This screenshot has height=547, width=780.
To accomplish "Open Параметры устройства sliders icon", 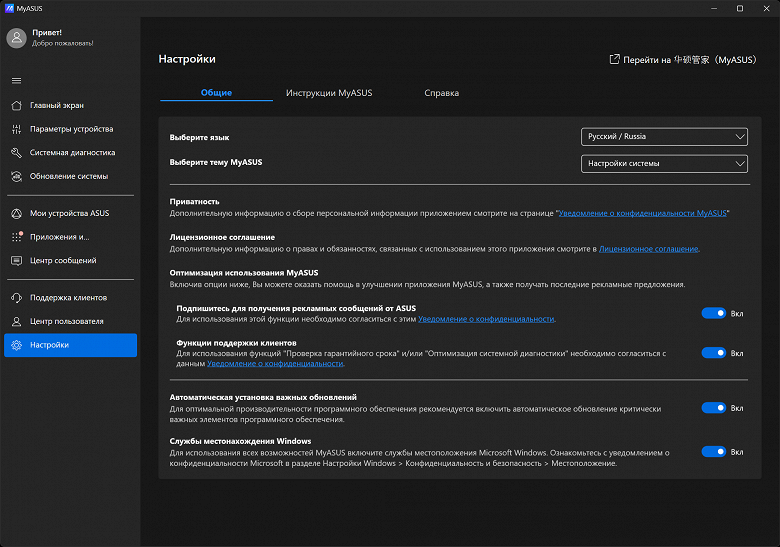I will (16, 129).
